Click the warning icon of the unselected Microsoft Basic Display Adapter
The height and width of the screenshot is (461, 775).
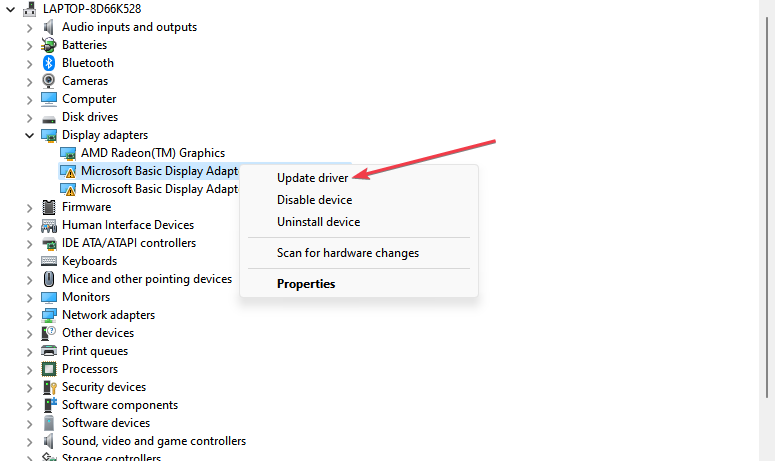point(68,189)
